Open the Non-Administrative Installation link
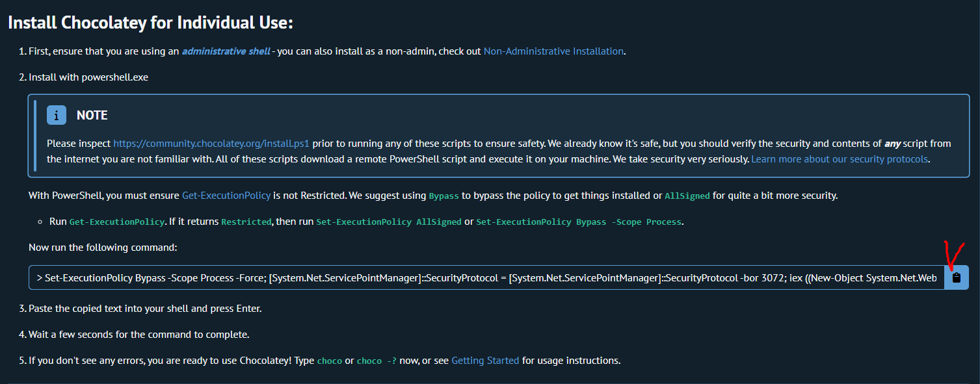This screenshot has width=980, height=384. tap(553, 51)
